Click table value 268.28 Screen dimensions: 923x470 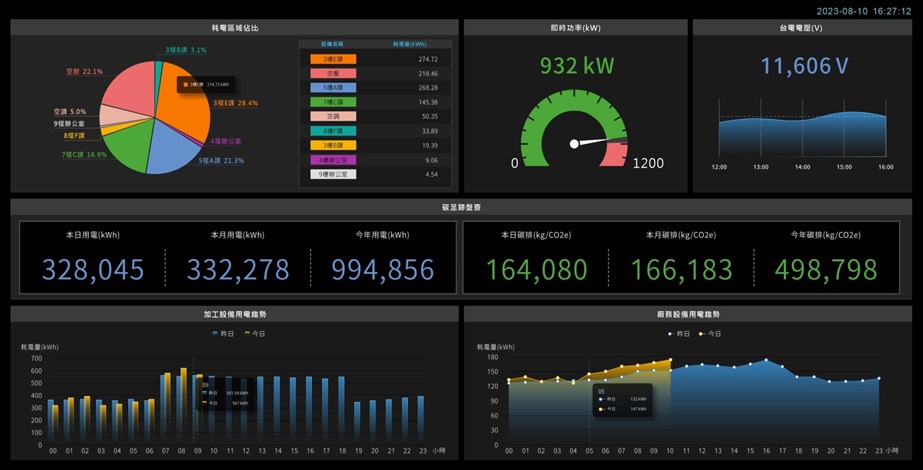pos(428,88)
